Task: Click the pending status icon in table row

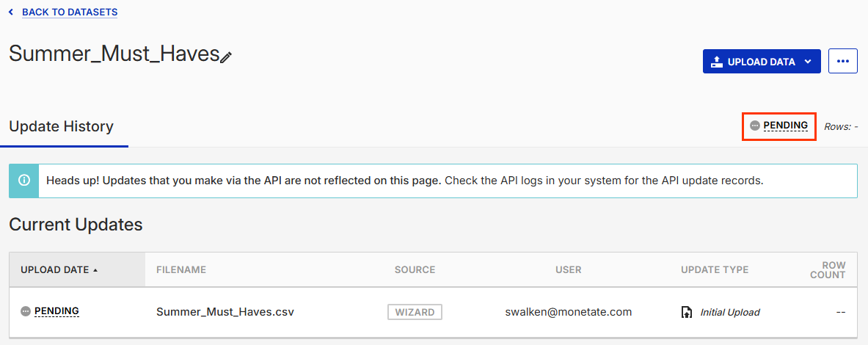Action: 26,311
